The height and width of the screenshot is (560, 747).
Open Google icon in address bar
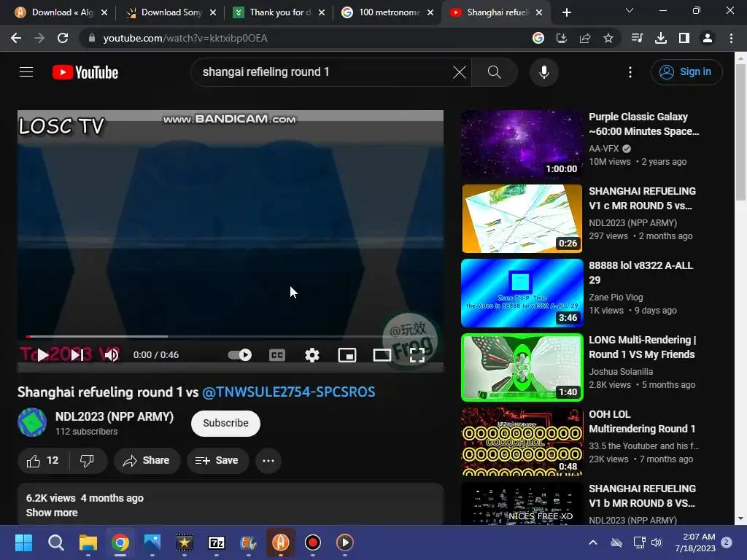point(538,38)
